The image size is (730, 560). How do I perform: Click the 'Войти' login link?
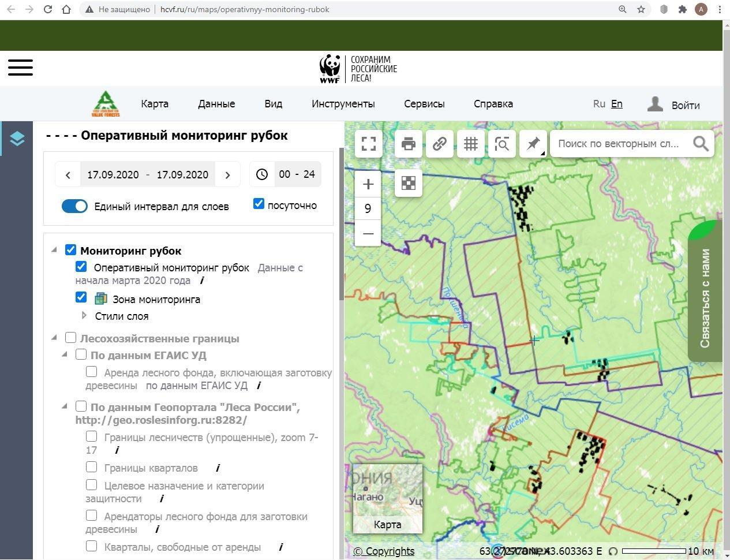(x=685, y=105)
